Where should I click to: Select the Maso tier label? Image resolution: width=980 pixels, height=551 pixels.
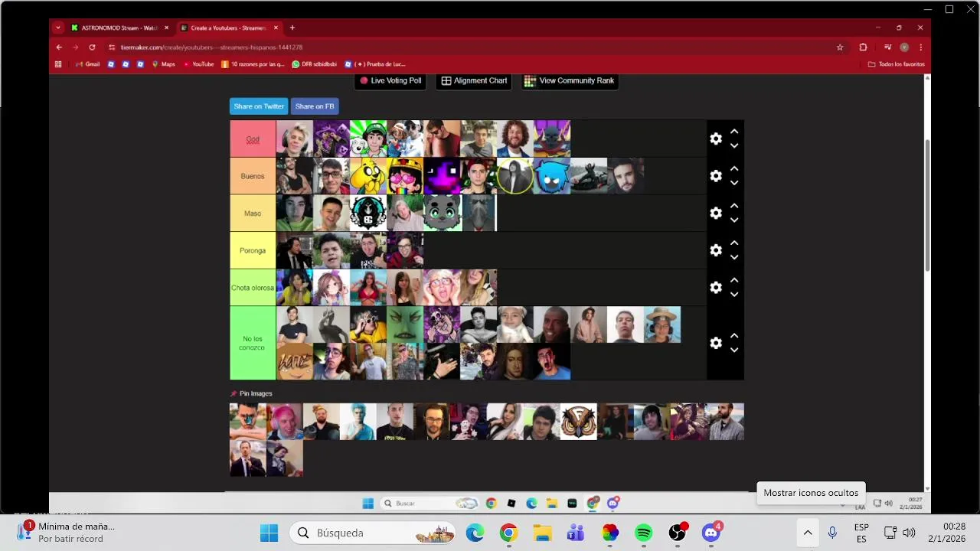tap(253, 214)
